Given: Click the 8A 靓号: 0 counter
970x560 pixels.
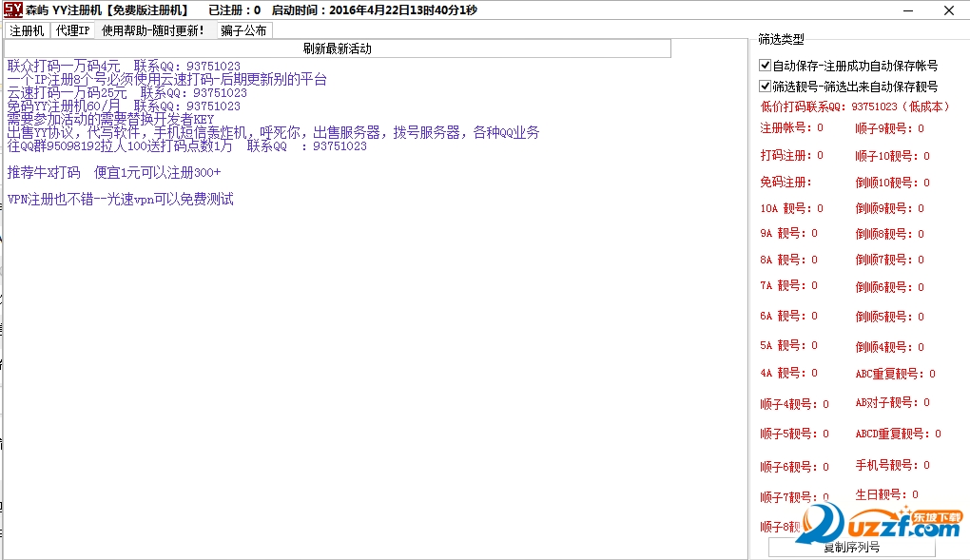Looking at the screenshot, I should click(x=788, y=260).
